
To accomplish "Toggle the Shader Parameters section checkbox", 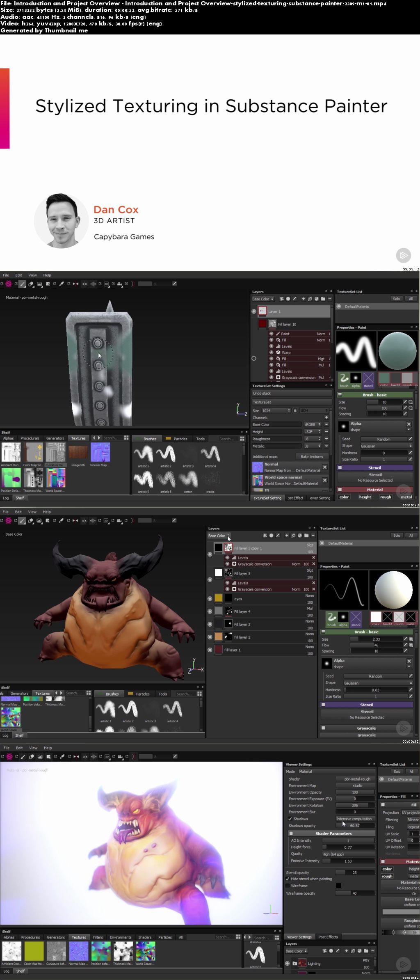I will 291,833.
